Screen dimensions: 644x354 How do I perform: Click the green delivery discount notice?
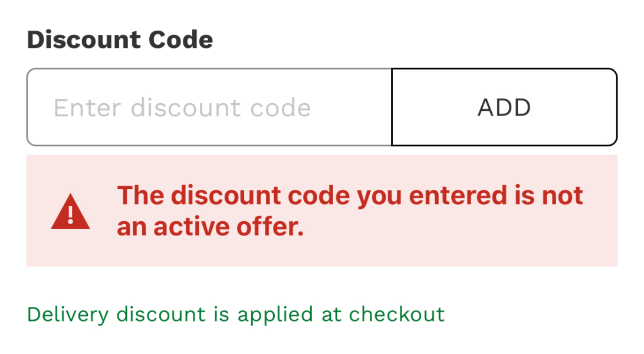236,314
